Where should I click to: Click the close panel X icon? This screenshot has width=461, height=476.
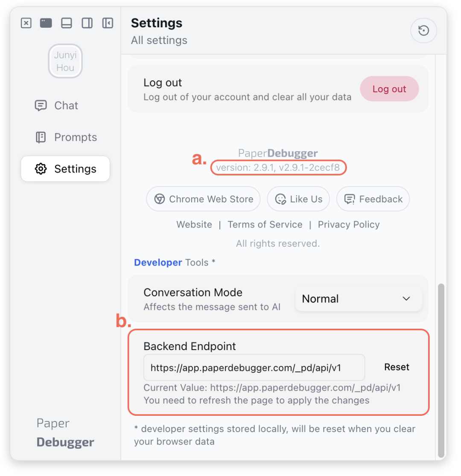click(x=26, y=23)
